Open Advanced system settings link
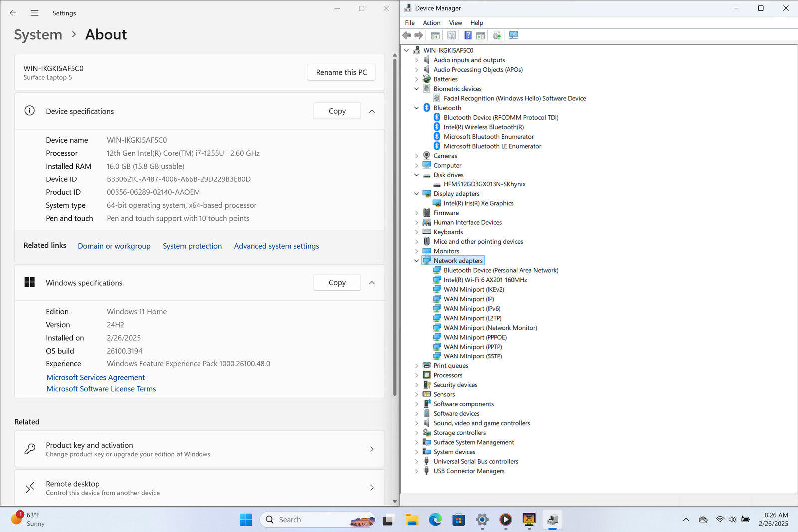This screenshot has width=798, height=532. click(276, 246)
